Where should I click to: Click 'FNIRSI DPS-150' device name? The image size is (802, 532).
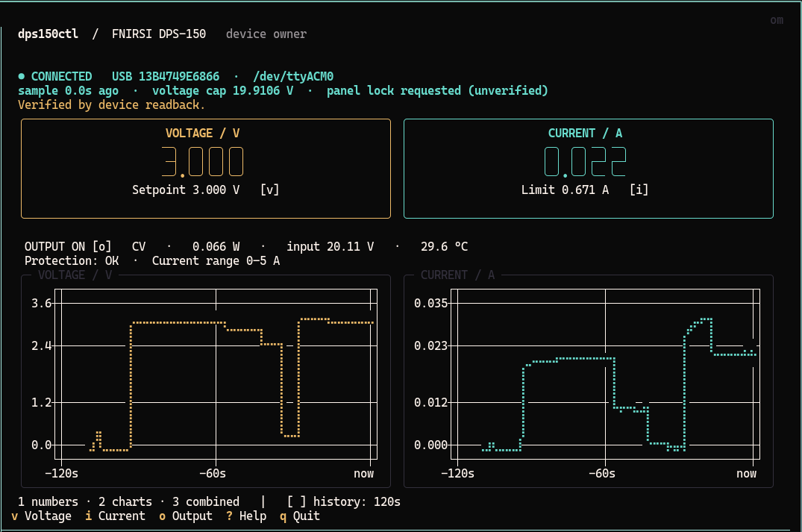click(159, 34)
